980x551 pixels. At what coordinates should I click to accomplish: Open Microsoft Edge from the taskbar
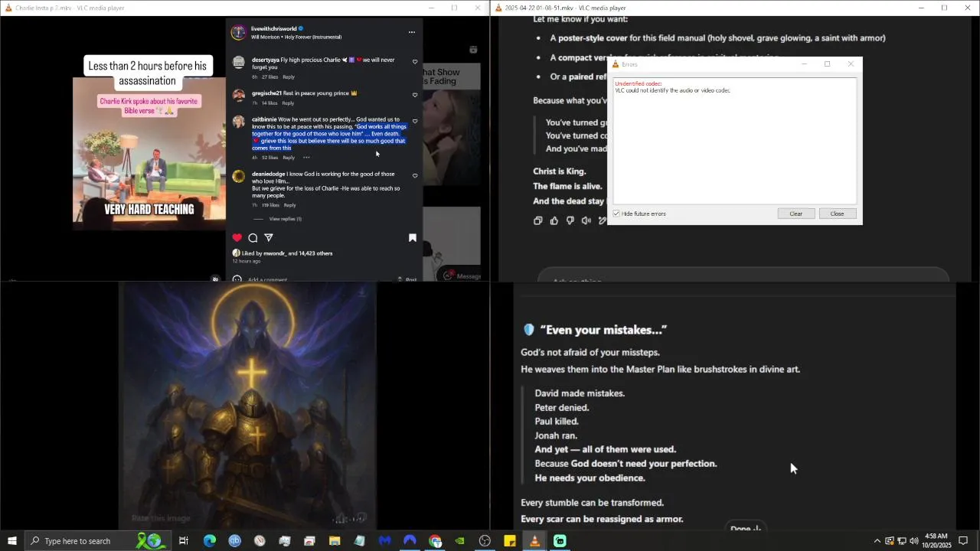209,541
